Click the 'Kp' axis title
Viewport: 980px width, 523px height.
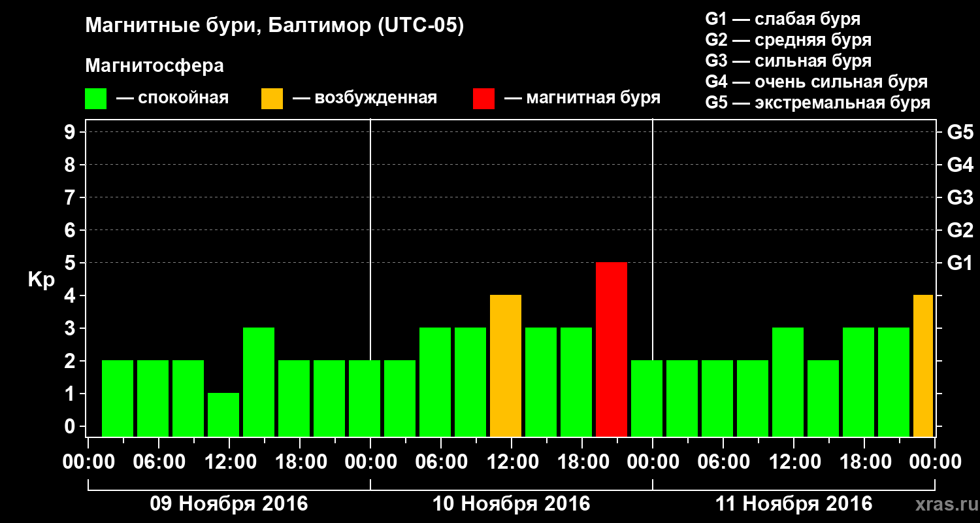41,279
